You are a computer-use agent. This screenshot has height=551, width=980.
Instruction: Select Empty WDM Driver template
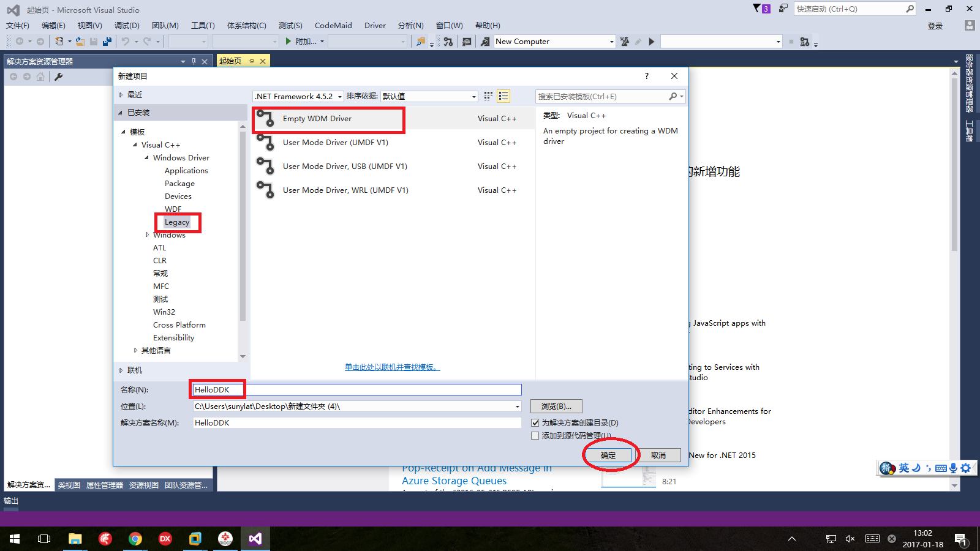393,119
